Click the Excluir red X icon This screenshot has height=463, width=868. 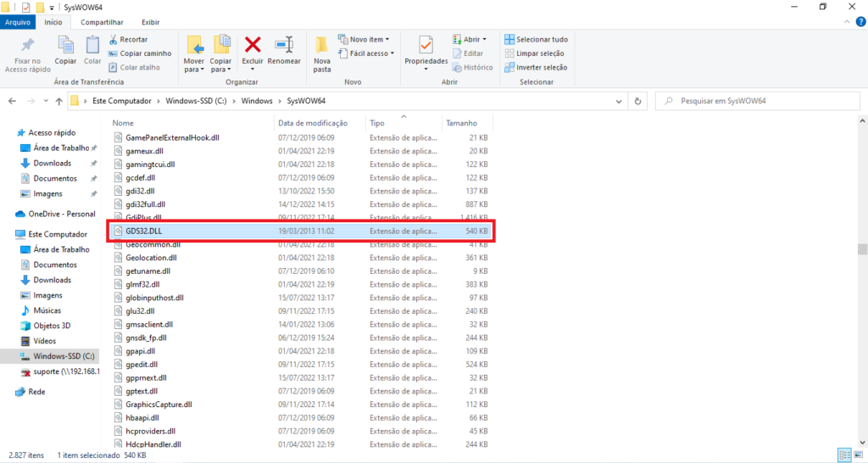[x=253, y=45]
